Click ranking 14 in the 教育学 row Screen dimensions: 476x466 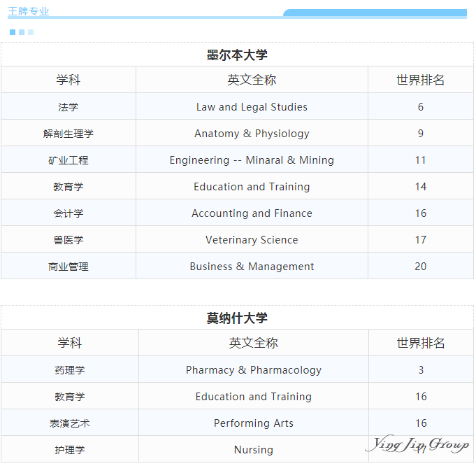click(421, 186)
